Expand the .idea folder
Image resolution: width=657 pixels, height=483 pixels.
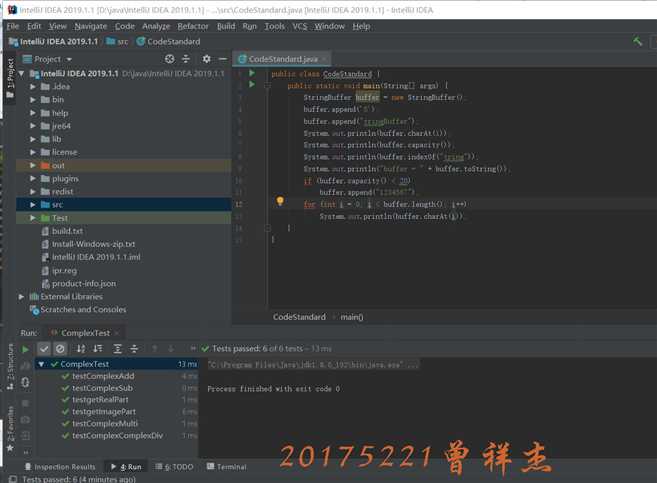(33, 87)
